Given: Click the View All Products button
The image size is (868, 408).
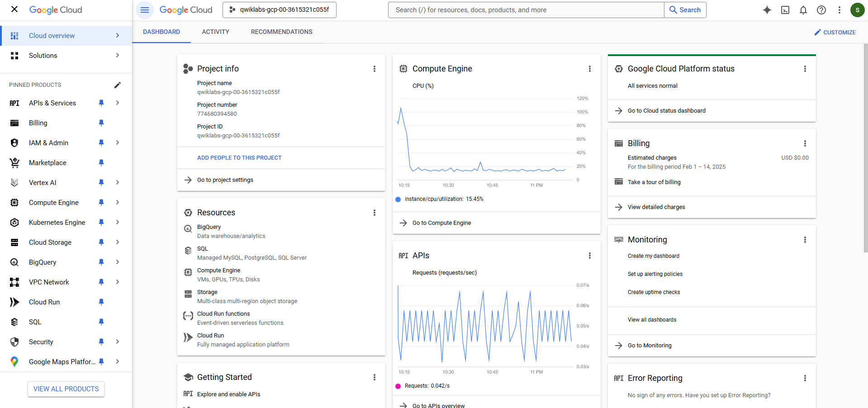Looking at the screenshot, I should 66,389.
